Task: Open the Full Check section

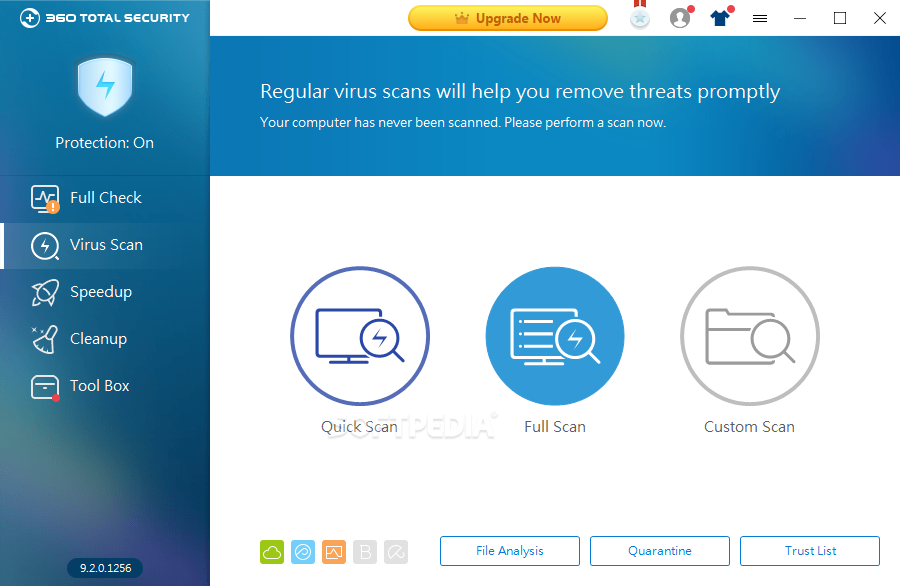Action: coord(105,198)
